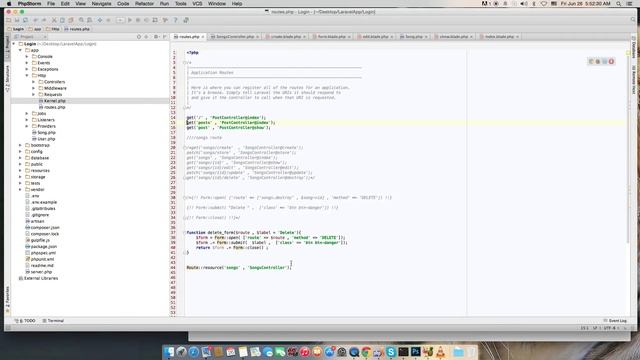
Task: Open the Database side tool tab
Action: click(x=633, y=47)
